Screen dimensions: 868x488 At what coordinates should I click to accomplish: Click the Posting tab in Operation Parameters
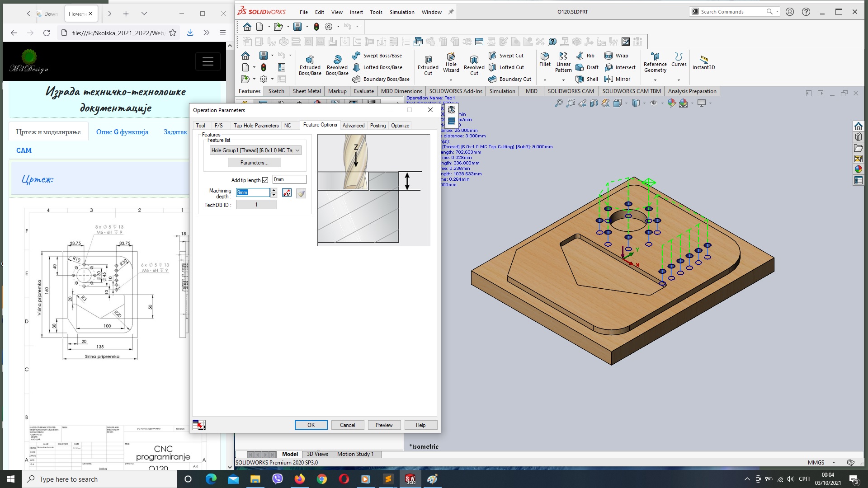(378, 125)
